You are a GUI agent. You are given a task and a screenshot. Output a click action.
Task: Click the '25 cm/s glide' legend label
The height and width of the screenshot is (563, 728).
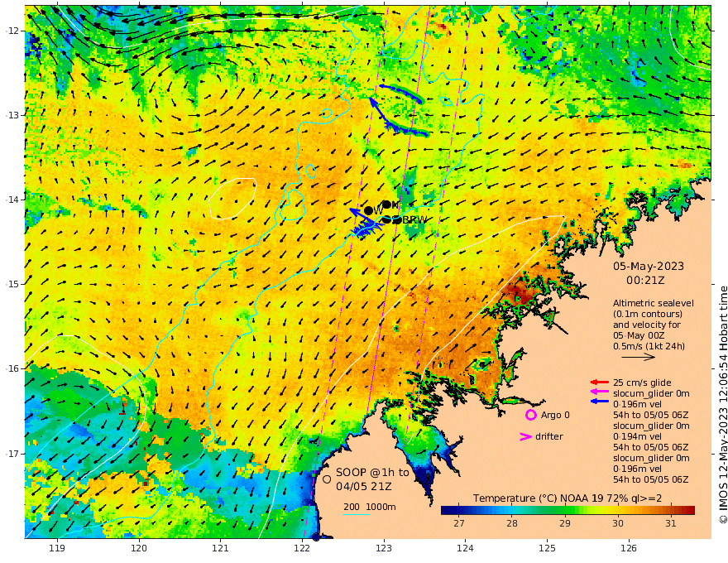click(x=642, y=383)
